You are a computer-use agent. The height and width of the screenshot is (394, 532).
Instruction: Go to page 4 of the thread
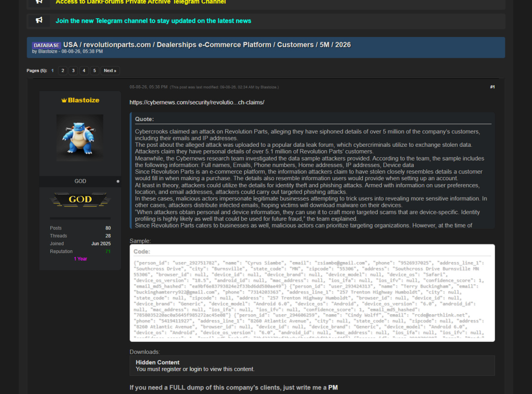84,70
